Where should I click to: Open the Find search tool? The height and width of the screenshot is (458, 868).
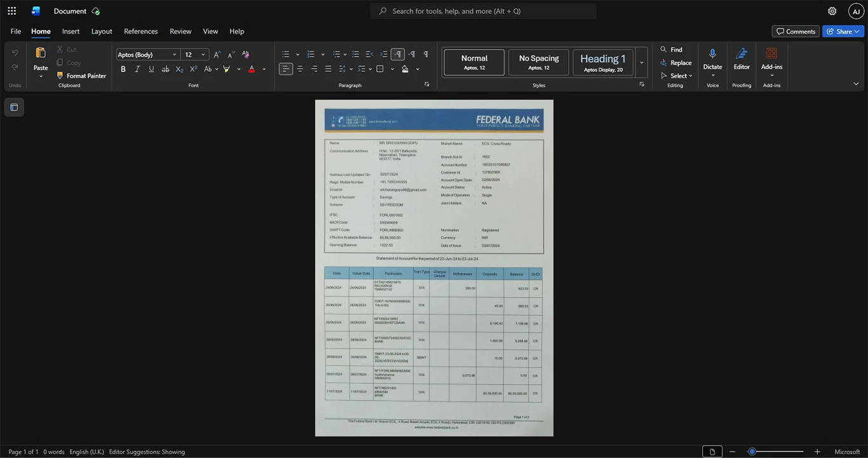pyautogui.click(x=671, y=50)
